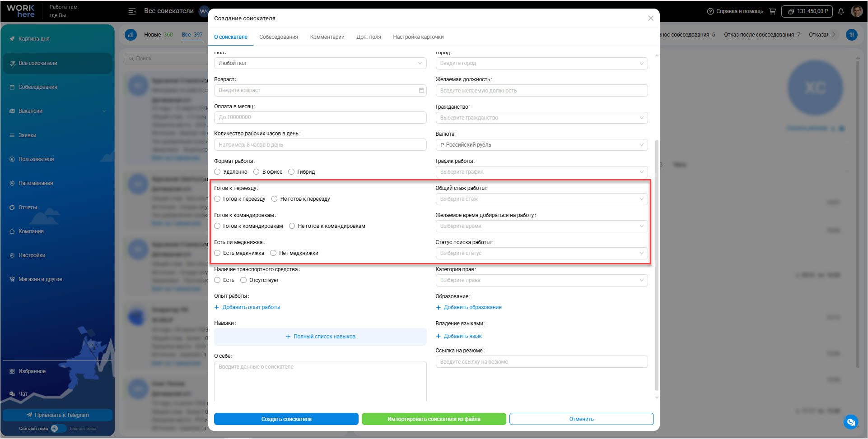Toggle the light/dark theme switch
The height and width of the screenshot is (439, 868).
[x=58, y=429]
